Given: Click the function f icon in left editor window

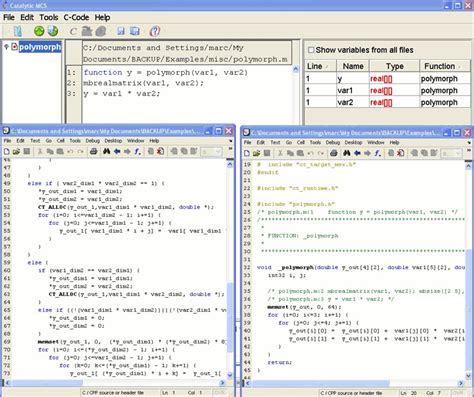Looking at the screenshot, I should [x=137, y=152].
